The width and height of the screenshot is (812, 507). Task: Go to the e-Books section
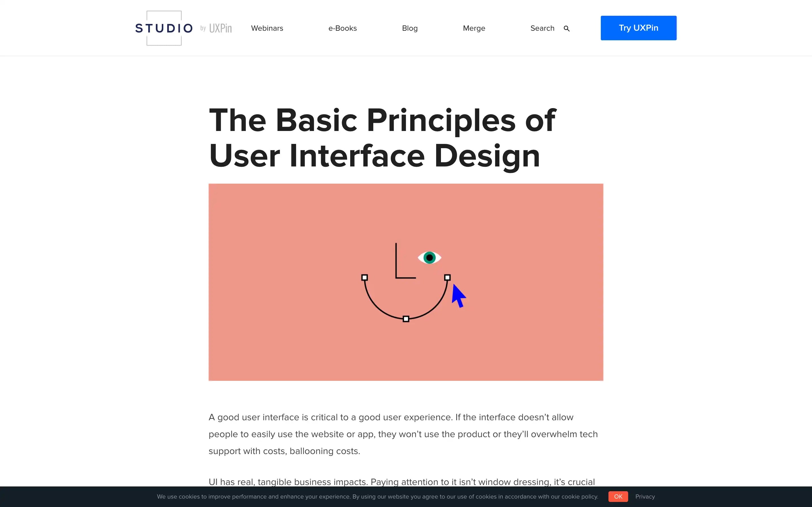[x=343, y=28]
